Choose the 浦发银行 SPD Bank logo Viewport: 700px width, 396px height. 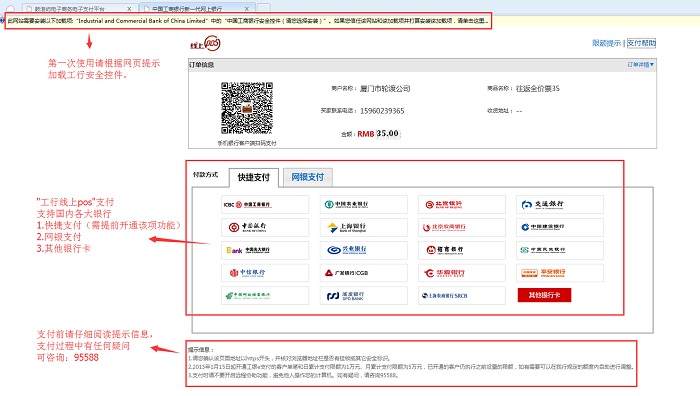coord(363,296)
